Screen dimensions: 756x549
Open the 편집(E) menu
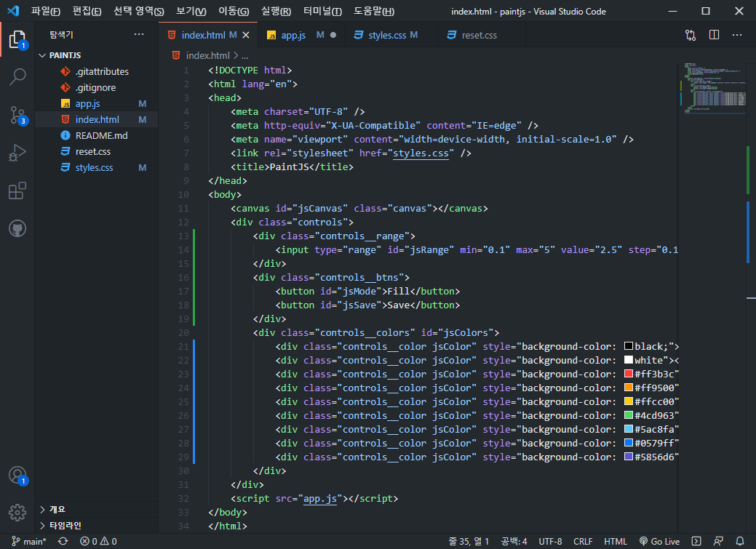87,11
